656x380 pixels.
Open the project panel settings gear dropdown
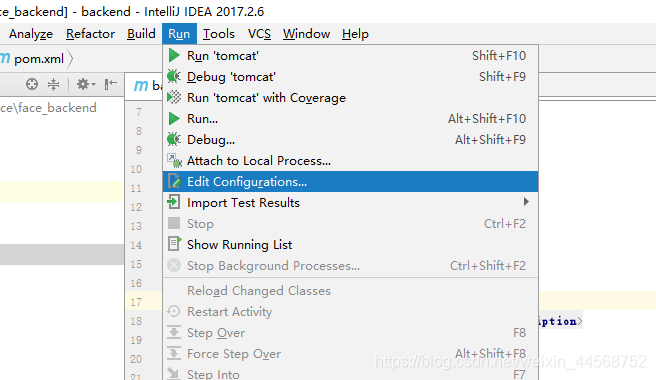point(86,84)
